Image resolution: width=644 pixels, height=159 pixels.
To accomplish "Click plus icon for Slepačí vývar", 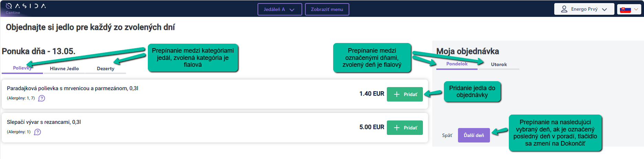I will pos(397,128).
